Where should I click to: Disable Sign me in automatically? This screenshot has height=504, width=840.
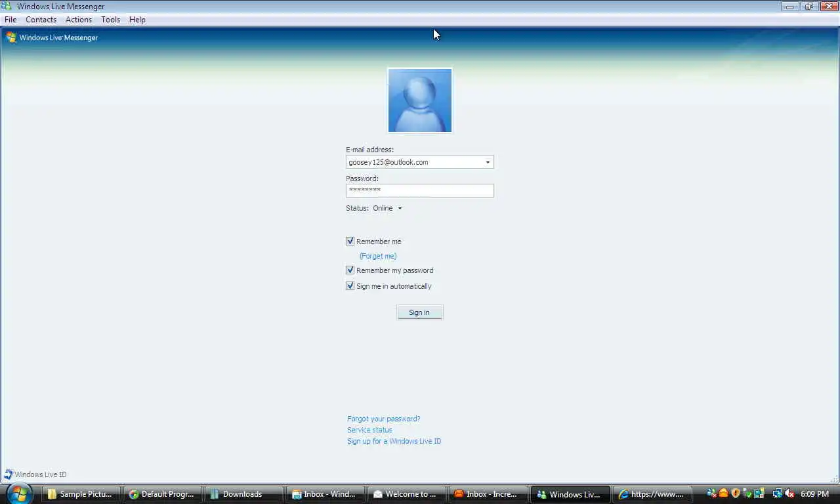pyautogui.click(x=350, y=285)
